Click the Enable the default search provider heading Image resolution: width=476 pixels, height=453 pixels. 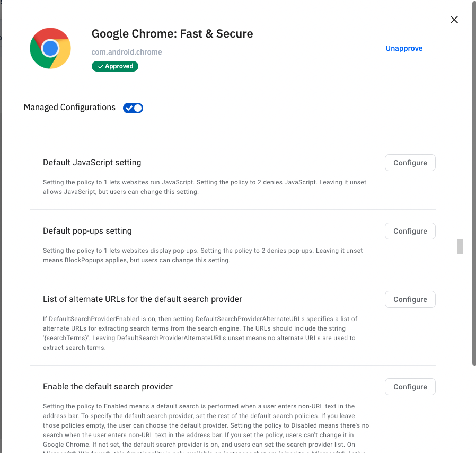(108, 387)
